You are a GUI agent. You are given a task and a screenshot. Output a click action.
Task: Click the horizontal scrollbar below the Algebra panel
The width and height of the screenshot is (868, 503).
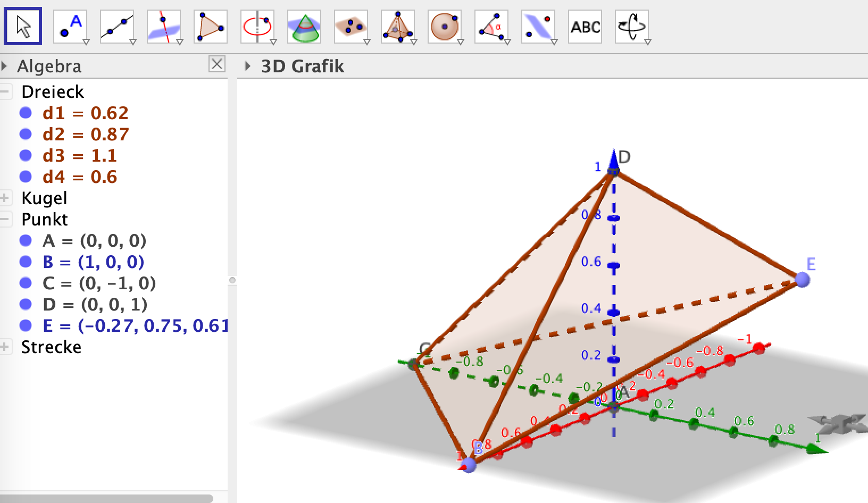(106, 498)
